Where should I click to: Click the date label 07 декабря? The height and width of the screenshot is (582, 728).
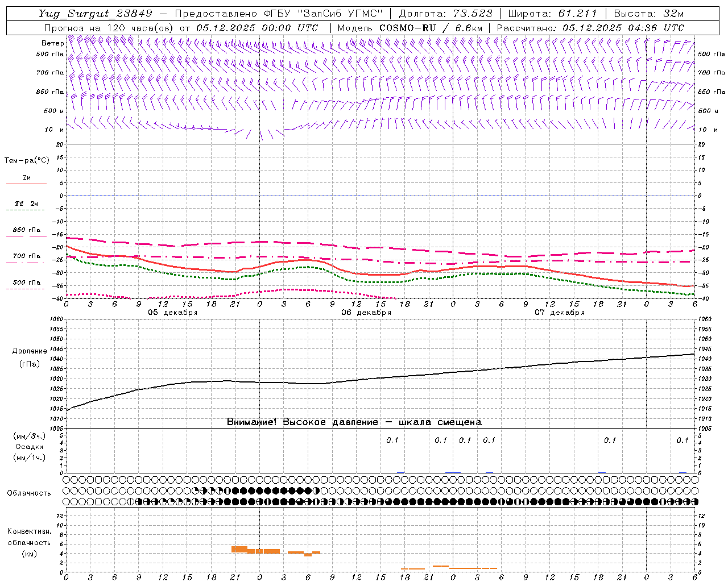pyautogui.click(x=560, y=313)
